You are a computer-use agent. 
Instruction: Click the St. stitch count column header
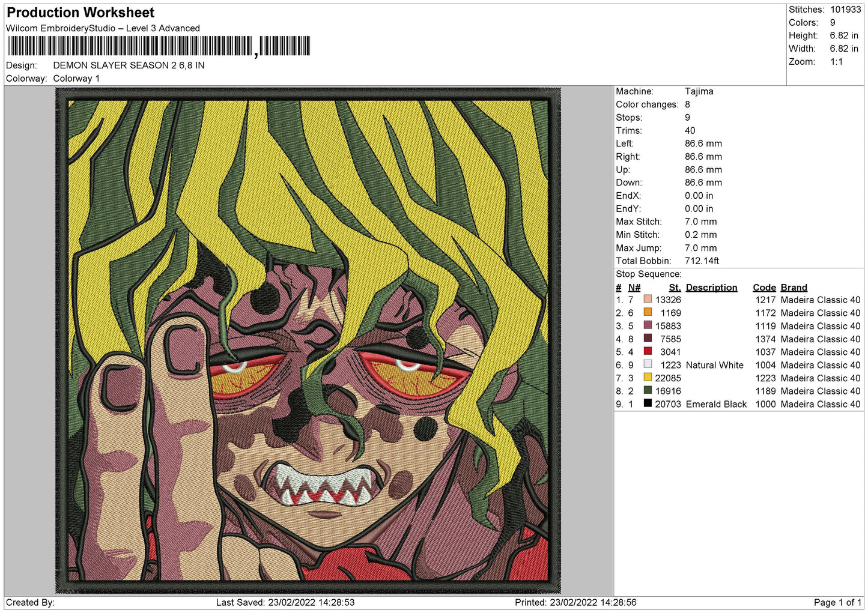(x=675, y=288)
